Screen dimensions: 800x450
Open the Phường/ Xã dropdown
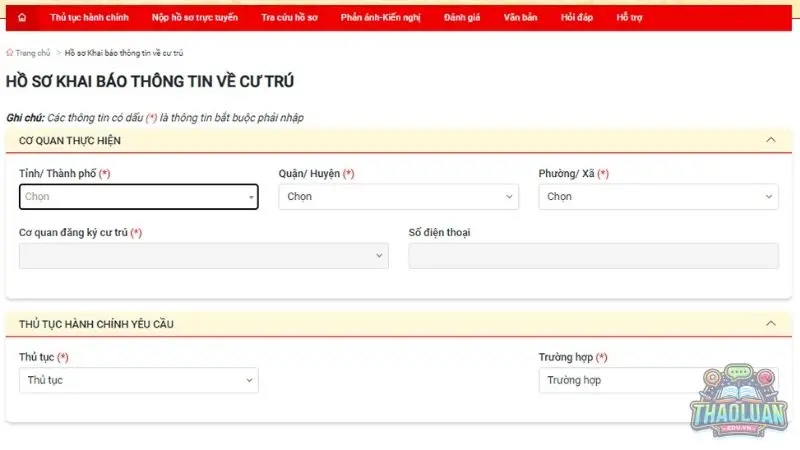tap(658, 196)
